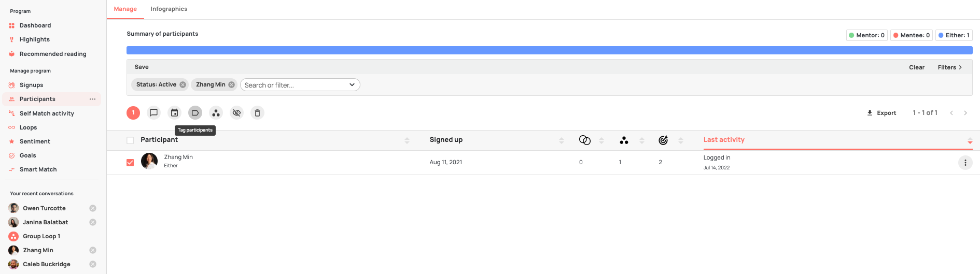Click the calendar schedule icon in toolbar
980x274 pixels.
point(175,112)
